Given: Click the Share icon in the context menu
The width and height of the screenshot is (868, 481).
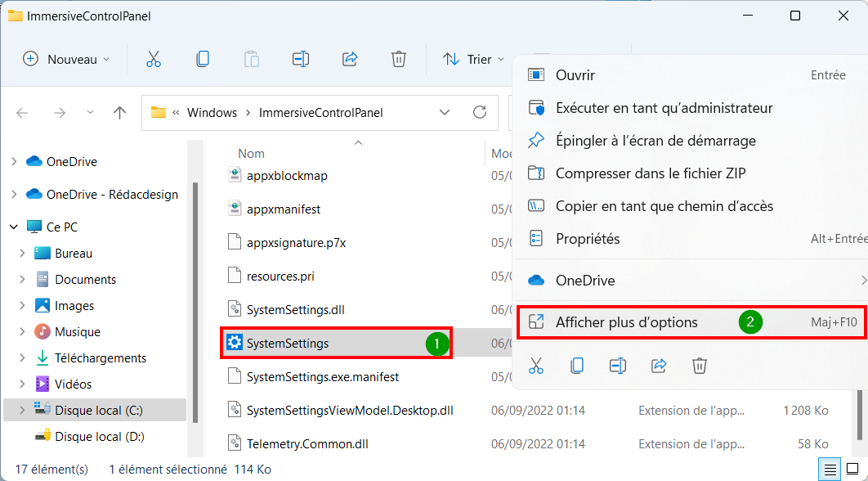Looking at the screenshot, I should [x=659, y=366].
